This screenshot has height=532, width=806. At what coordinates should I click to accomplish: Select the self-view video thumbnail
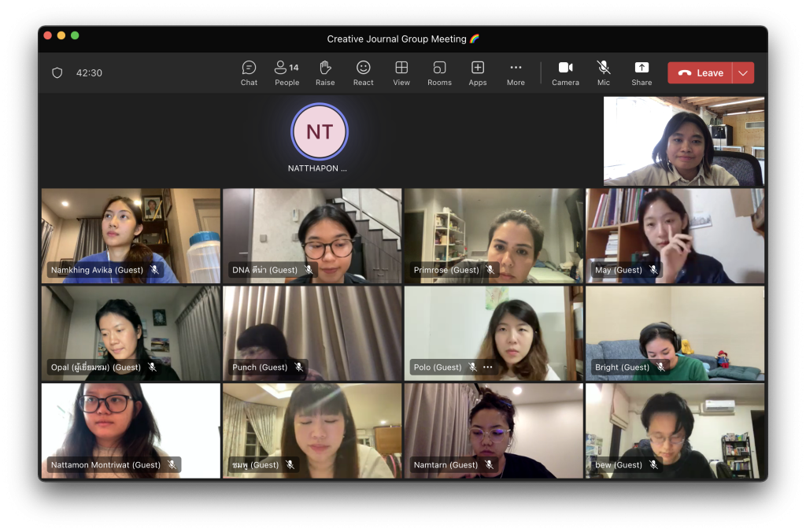click(684, 141)
